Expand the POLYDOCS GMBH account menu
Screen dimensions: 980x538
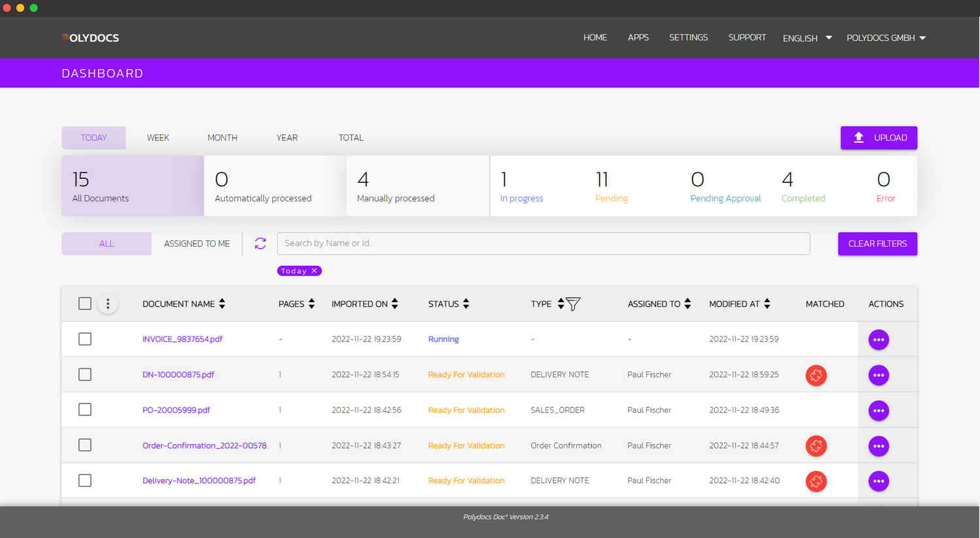(x=886, y=38)
